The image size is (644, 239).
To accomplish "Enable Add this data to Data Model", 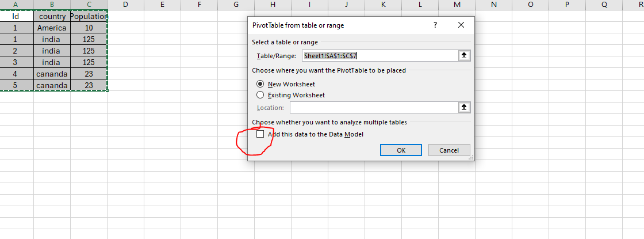I will click(x=260, y=134).
